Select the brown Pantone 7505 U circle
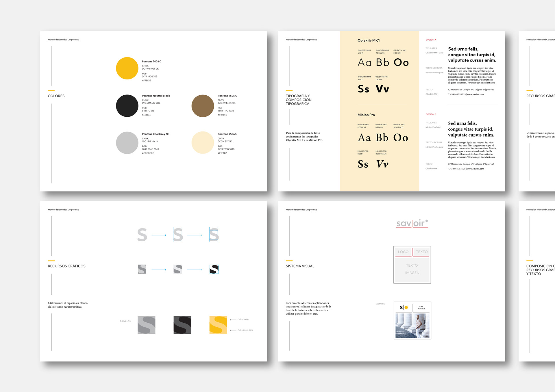The height and width of the screenshot is (392, 555). click(x=203, y=106)
